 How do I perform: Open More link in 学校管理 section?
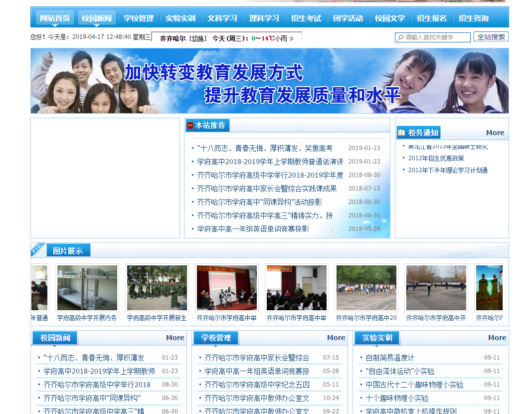[336, 338]
